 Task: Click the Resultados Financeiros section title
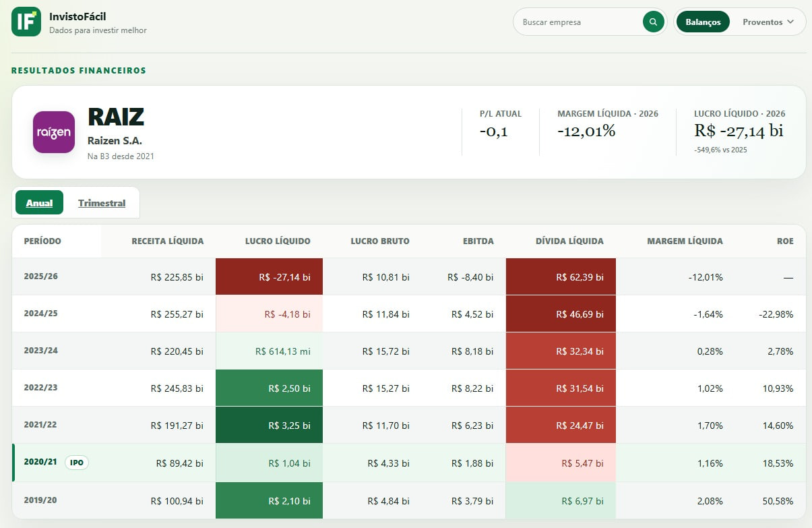tap(79, 70)
